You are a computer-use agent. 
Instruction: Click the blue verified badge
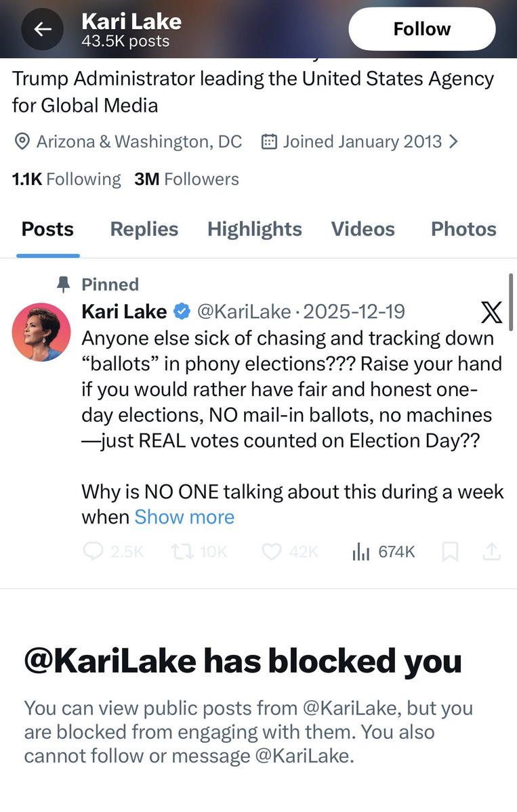pyautogui.click(x=181, y=312)
